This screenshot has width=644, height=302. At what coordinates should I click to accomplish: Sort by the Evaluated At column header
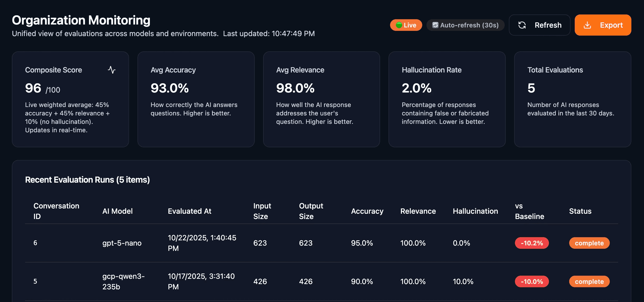click(x=189, y=211)
